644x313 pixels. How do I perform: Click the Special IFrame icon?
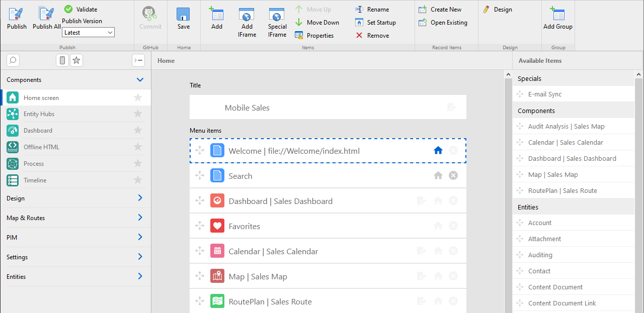coord(277,14)
